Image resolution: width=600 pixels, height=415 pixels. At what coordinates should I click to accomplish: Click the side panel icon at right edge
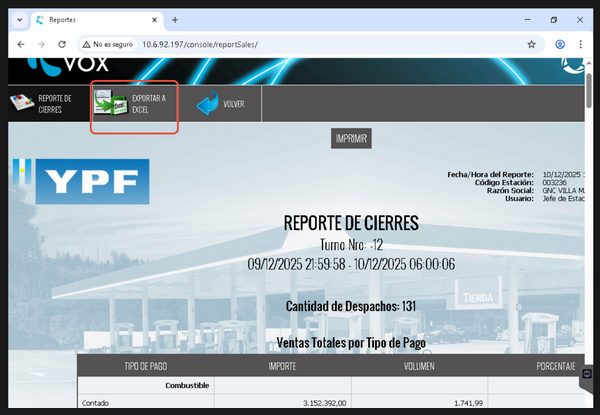[x=587, y=374]
